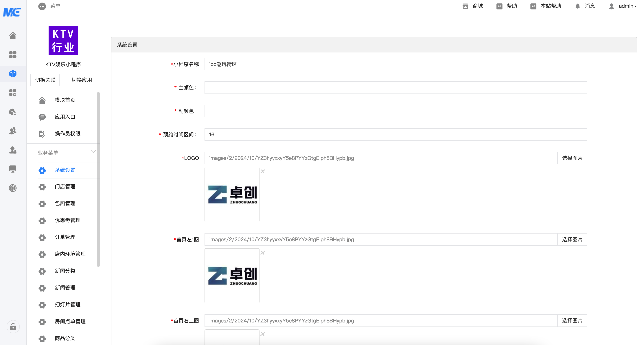Click the 切换关联 button
The width and height of the screenshot is (644, 345).
coord(45,80)
